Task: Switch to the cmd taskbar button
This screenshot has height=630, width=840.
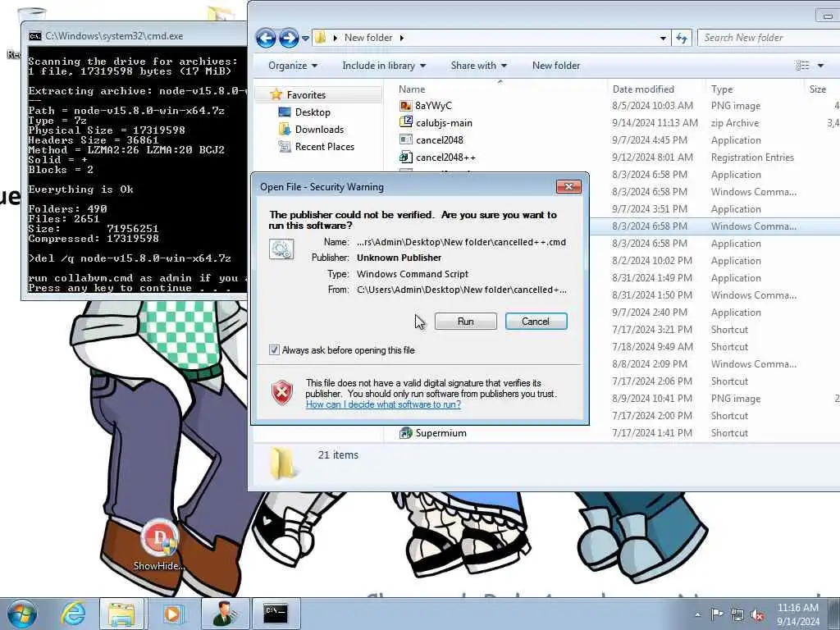Action: (276, 614)
